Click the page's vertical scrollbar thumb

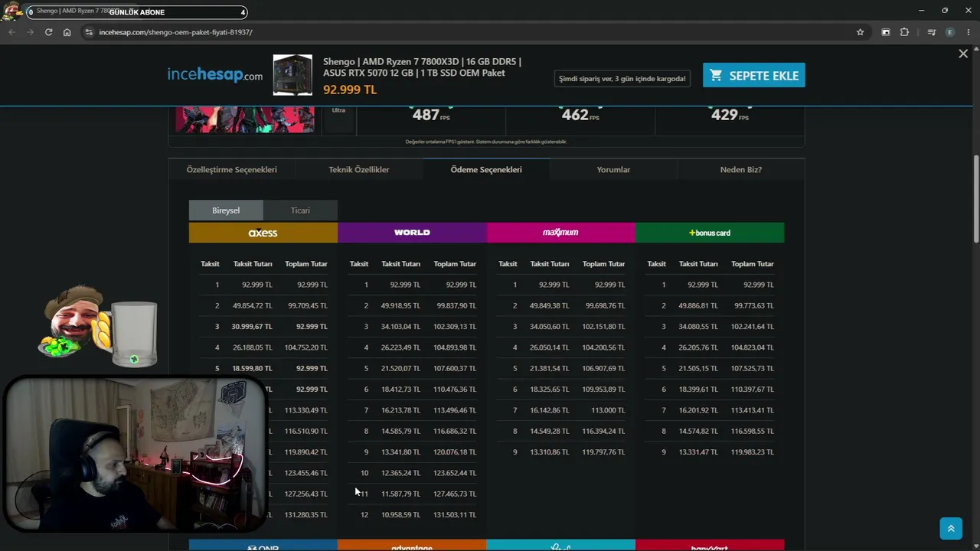point(976,199)
